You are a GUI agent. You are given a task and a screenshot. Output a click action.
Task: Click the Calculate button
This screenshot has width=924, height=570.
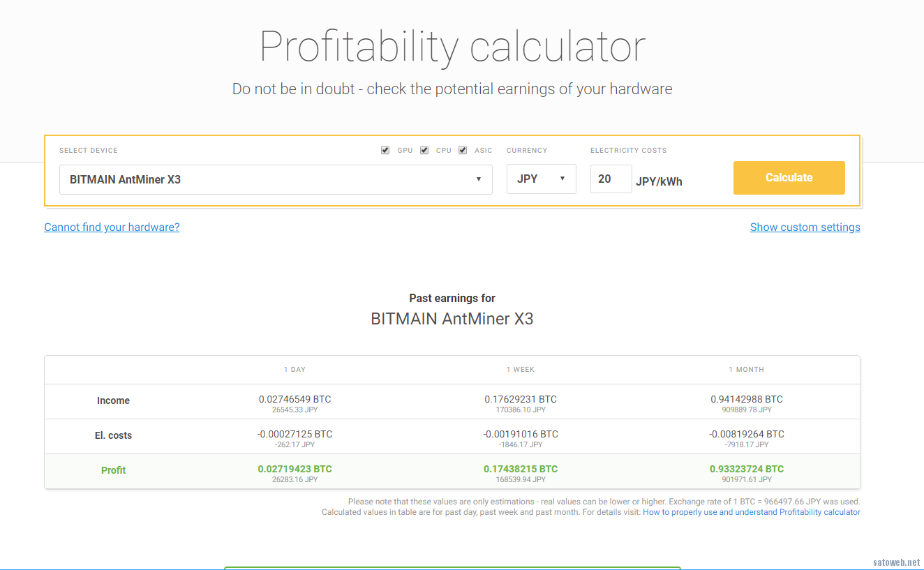(x=789, y=178)
